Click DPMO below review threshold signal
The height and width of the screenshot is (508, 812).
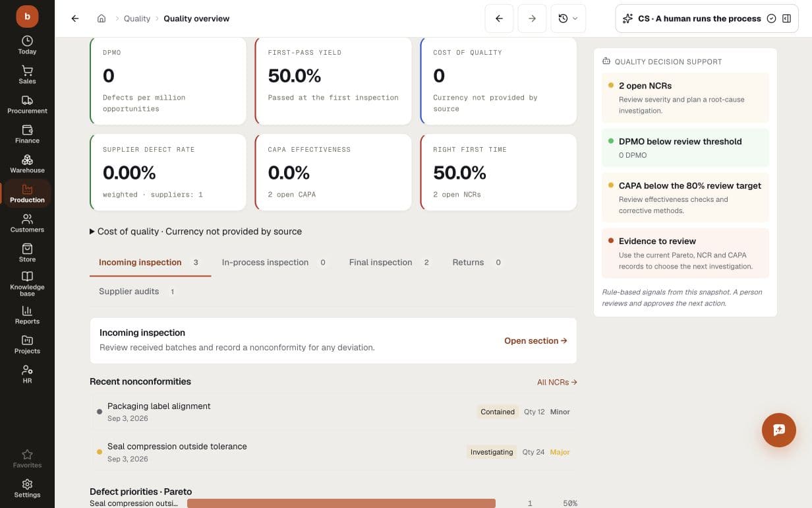(685, 148)
